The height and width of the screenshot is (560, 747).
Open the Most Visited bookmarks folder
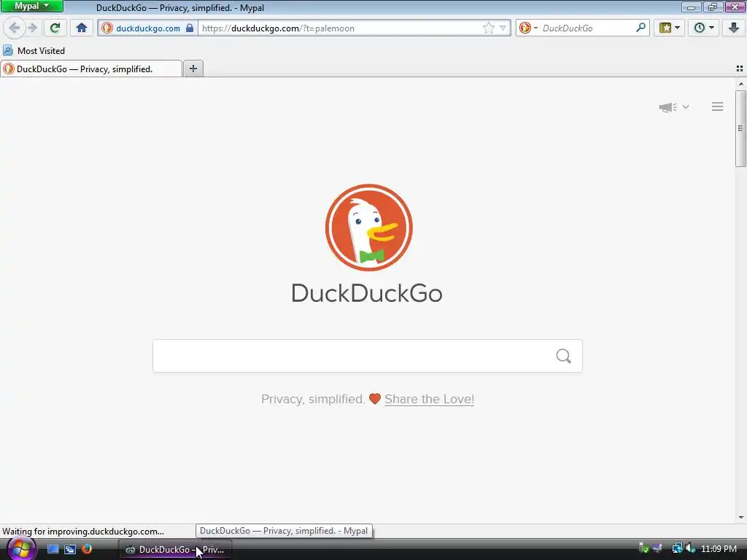click(34, 50)
